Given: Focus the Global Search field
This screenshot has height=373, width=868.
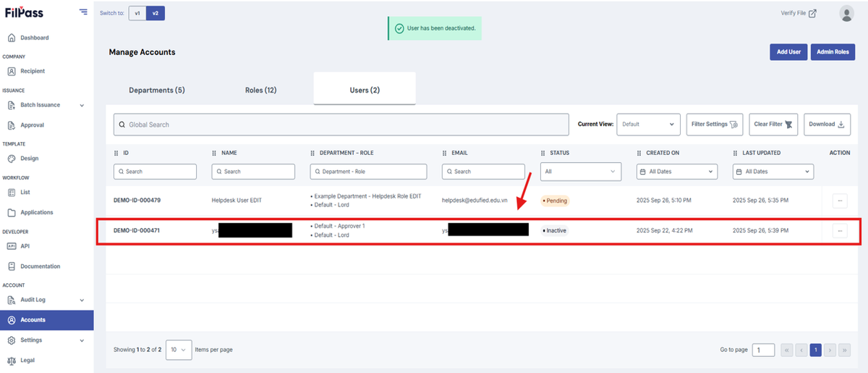Looking at the screenshot, I should click(341, 125).
